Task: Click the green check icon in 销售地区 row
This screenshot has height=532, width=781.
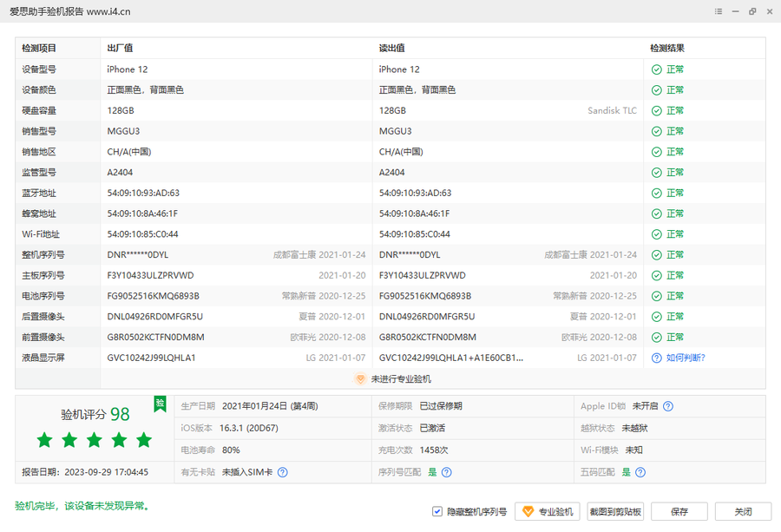Action: coord(657,152)
